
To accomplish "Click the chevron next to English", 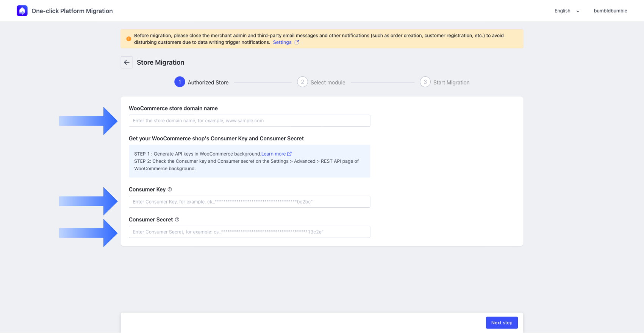I will pyautogui.click(x=578, y=11).
